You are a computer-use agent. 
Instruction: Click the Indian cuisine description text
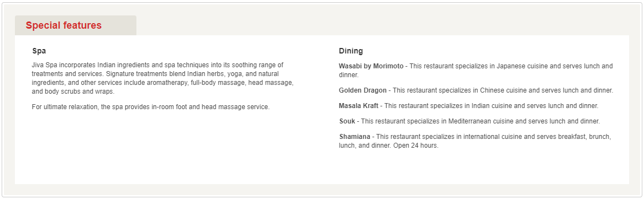click(x=492, y=106)
